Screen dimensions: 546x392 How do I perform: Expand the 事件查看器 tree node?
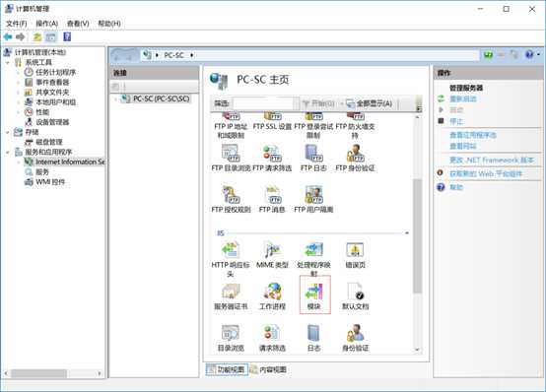(x=18, y=83)
